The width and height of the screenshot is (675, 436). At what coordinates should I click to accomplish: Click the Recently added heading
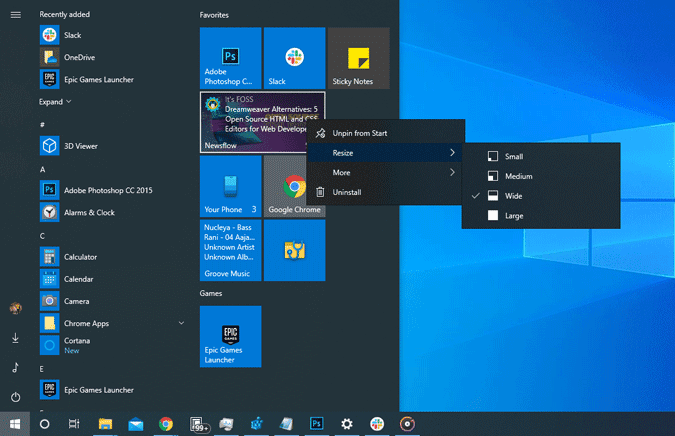tap(65, 14)
